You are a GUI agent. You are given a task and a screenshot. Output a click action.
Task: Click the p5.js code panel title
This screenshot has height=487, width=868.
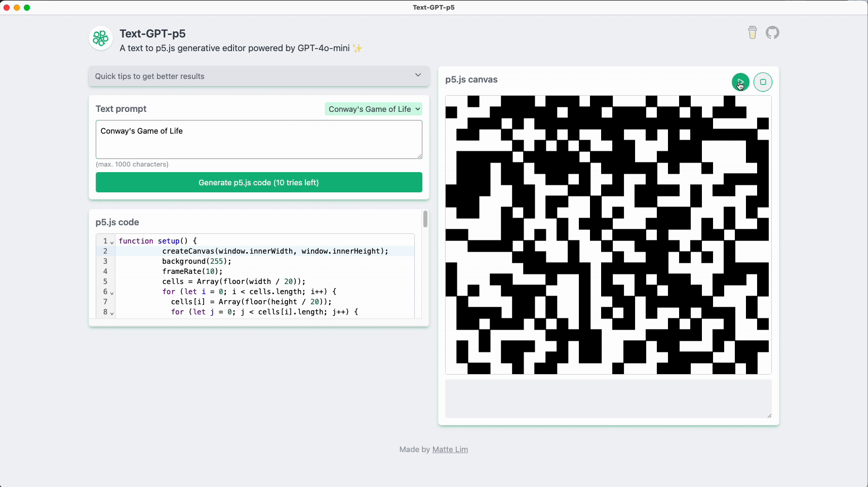coord(117,222)
